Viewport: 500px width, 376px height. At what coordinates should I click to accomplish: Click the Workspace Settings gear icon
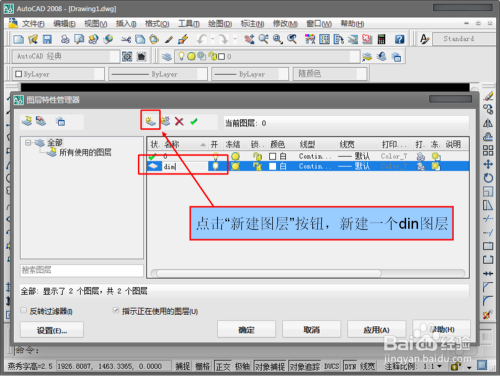pyautogui.click(x=127, y=57)
